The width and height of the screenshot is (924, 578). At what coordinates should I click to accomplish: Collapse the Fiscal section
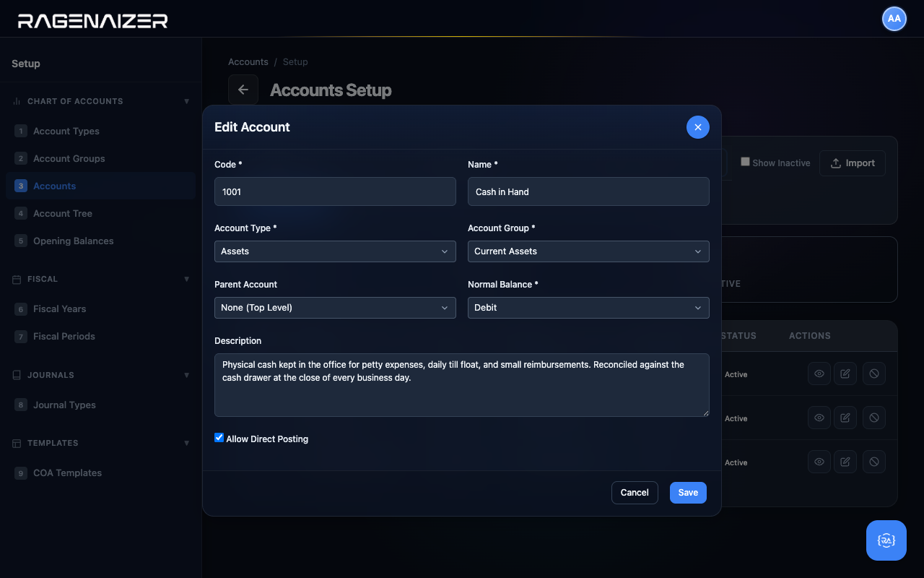pyautogui.click(x=187, y=279)
